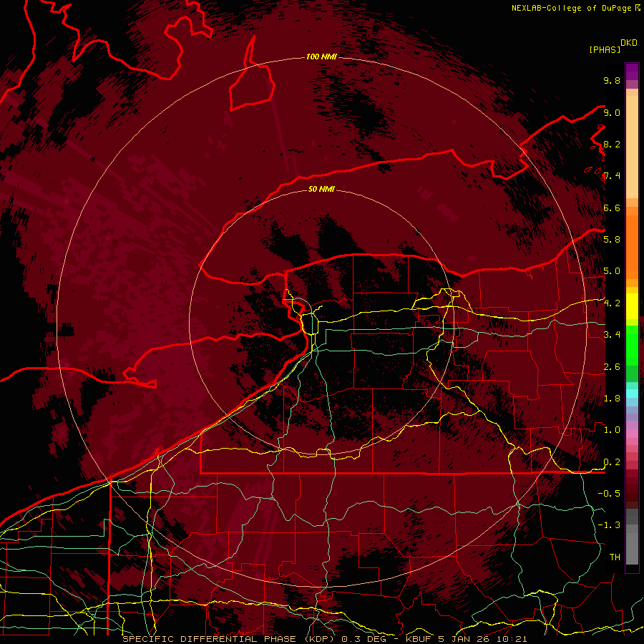
Task: Select the 9.0 scale value
Action: [x=612, y=112]
